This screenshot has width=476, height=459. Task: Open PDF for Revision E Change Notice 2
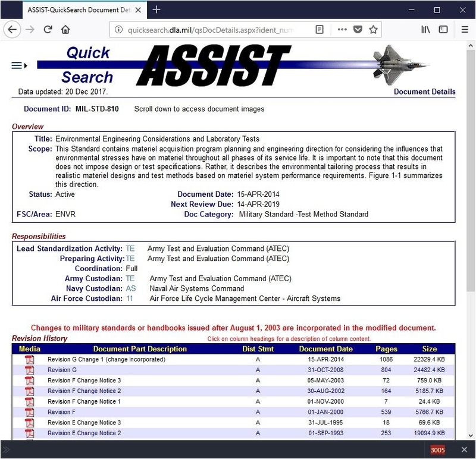click(29, 433)
